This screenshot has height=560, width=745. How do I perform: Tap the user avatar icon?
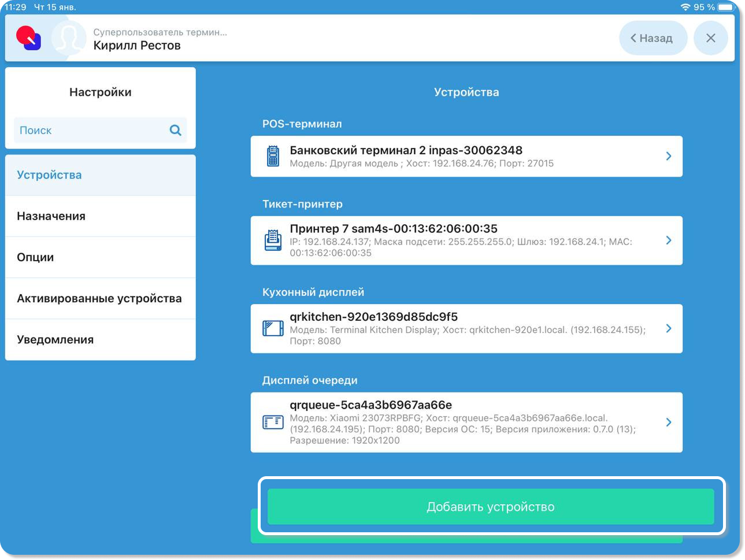click(68, 39)
